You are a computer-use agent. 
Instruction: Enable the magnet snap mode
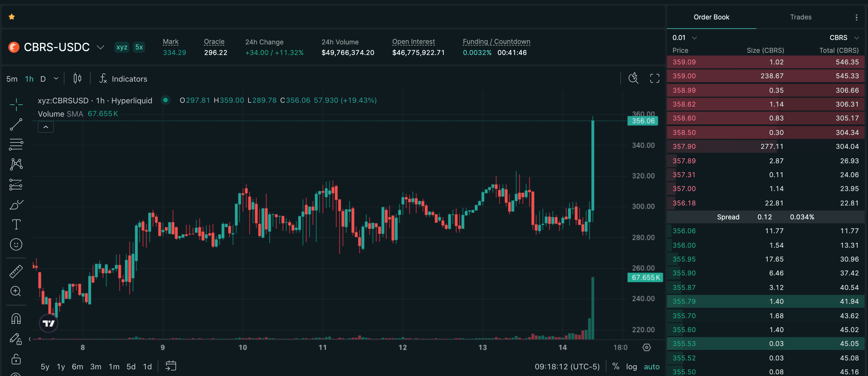(x=16, y=319)
